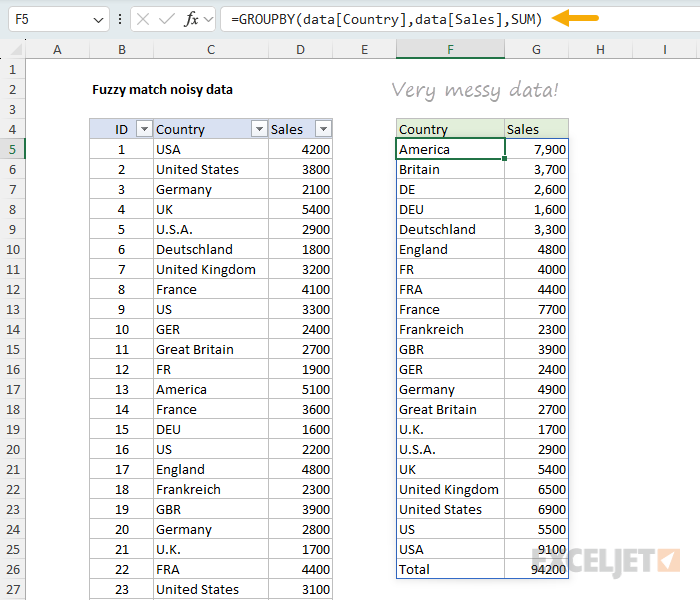Select cell 'England' in column C
Screen dimensions: 700x600
pyautogui.click(x=211, y=470)
